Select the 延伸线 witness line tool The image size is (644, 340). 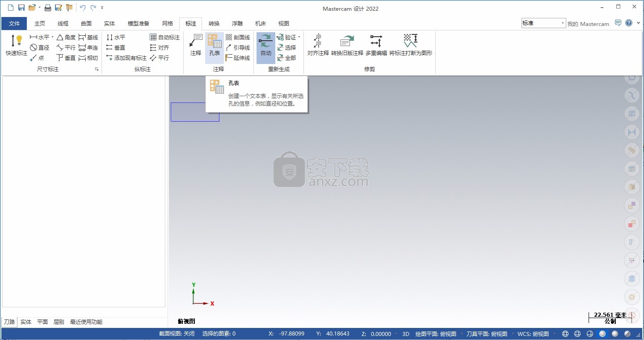tap(238, 58)
